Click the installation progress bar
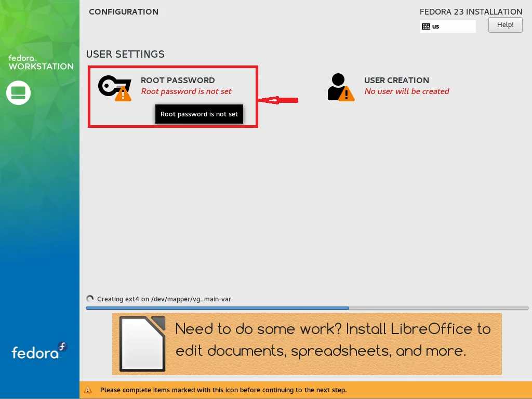 [x=307, y=308]
